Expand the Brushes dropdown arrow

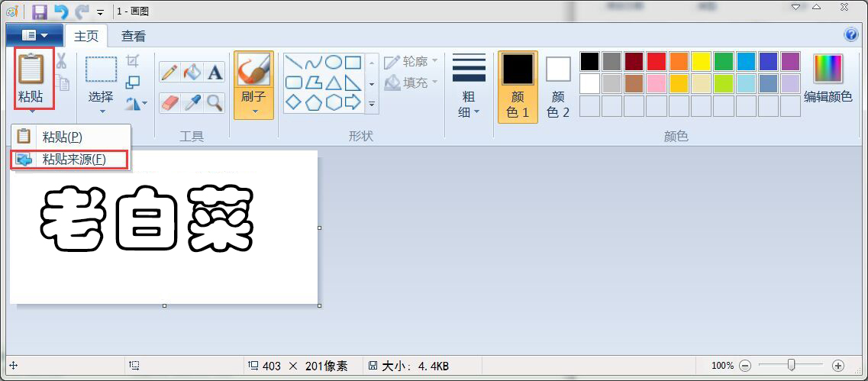(x=255, y=112)
